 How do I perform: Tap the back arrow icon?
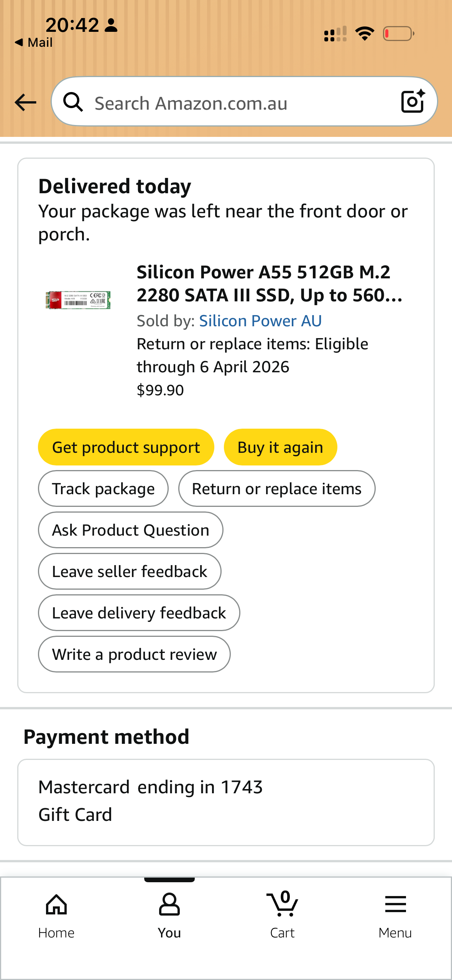point(25,102)
